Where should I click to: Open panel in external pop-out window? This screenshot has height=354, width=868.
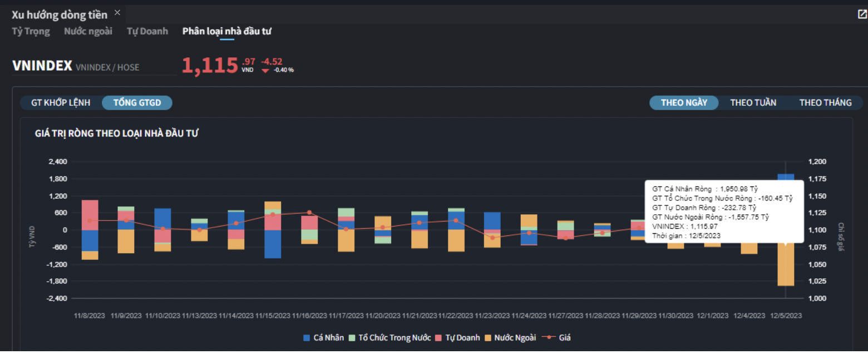(x=862, y=14)
